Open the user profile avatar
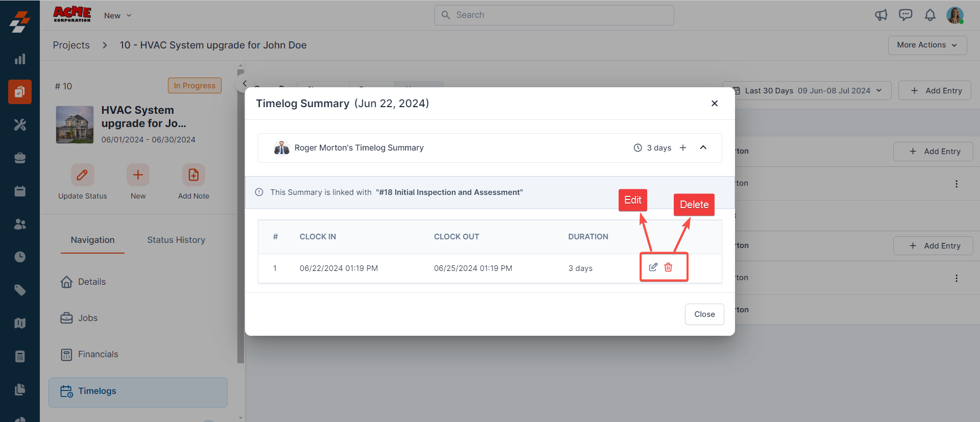 pos(955,15)
